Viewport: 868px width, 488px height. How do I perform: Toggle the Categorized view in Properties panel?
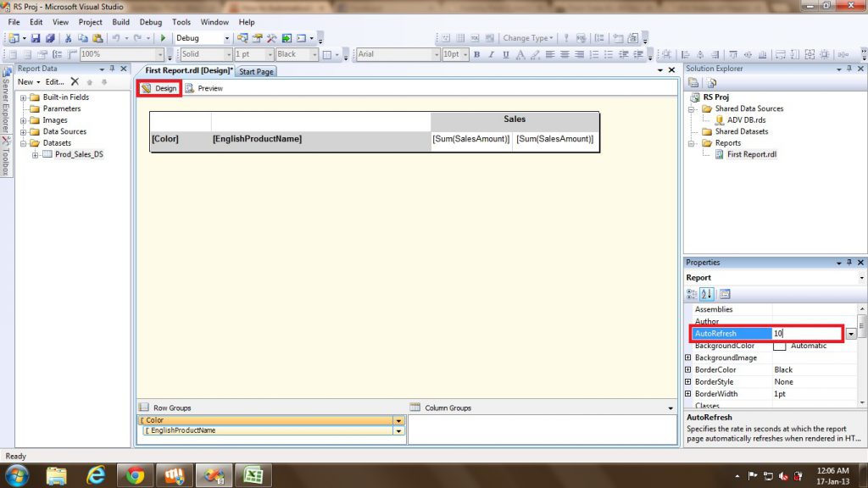[x=693, y=294]
